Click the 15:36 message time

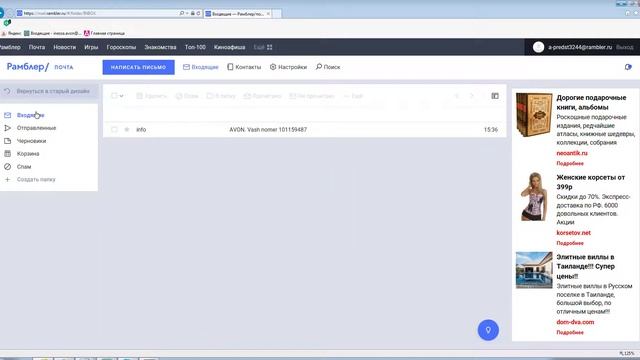pos(491,129)
